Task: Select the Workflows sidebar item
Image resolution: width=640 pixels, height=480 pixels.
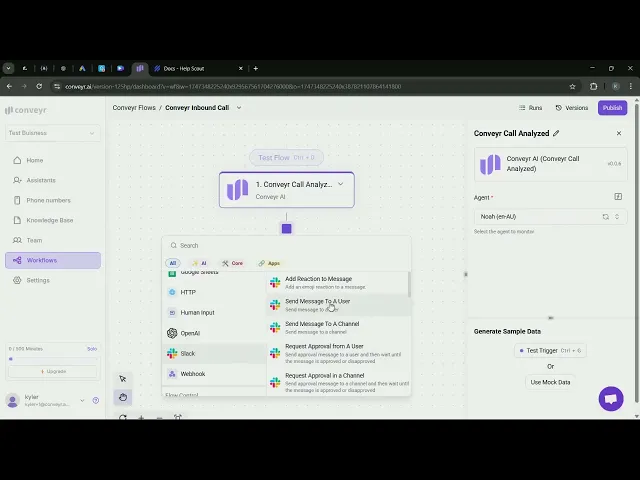Action: click(x=53, y=260)
